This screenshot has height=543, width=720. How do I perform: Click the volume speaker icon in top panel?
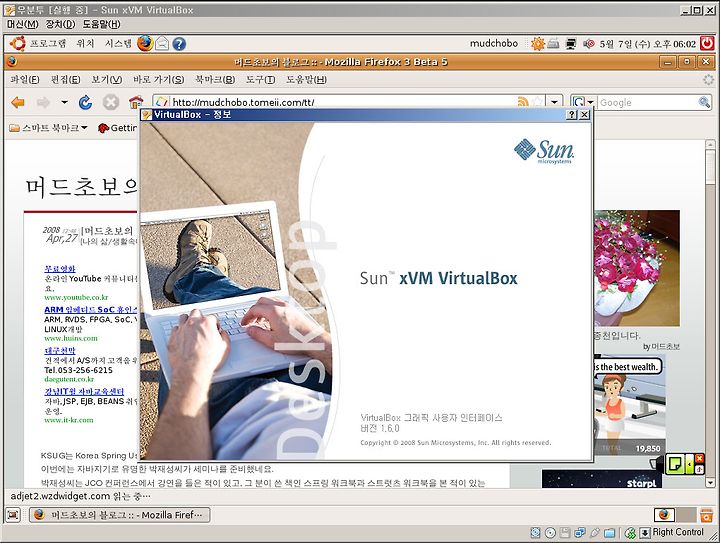(x=588, y=44)
